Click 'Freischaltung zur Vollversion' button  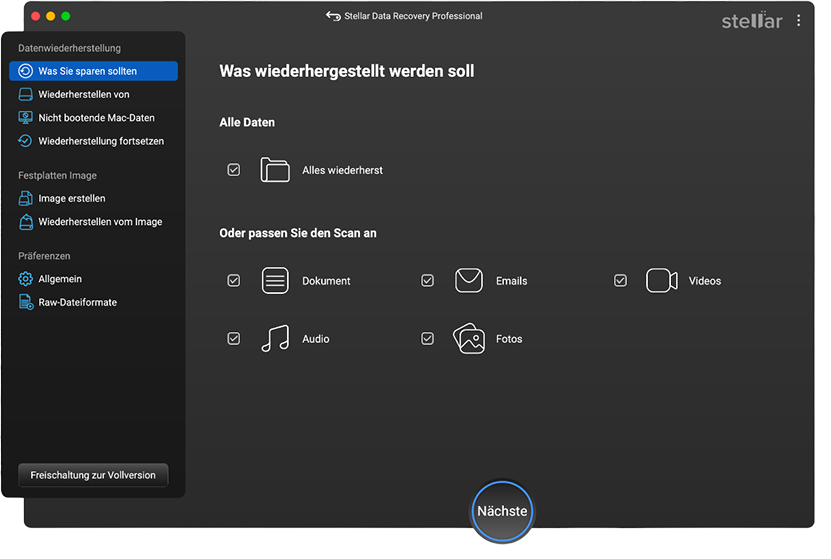pyautogui.click(x=93, y=475)
